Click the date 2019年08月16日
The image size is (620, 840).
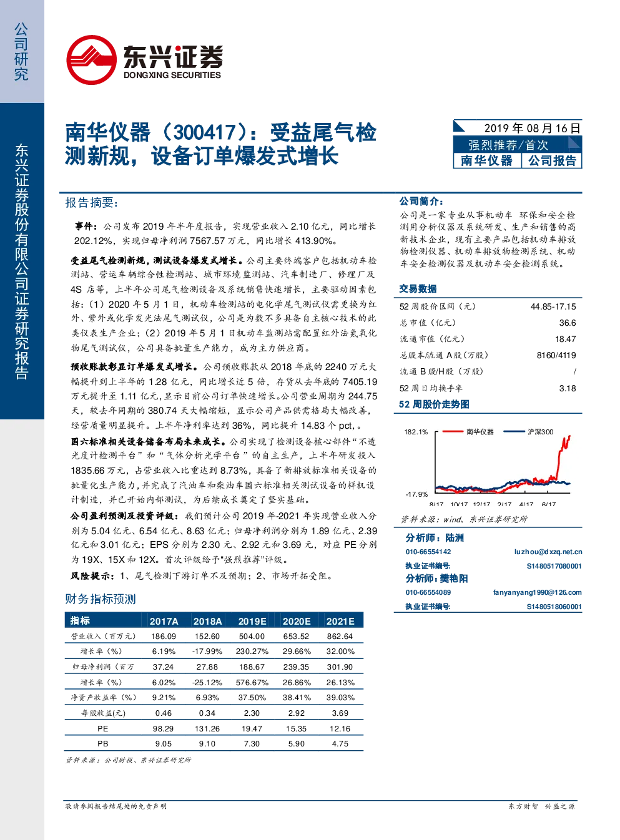click(x=532, y=128)
